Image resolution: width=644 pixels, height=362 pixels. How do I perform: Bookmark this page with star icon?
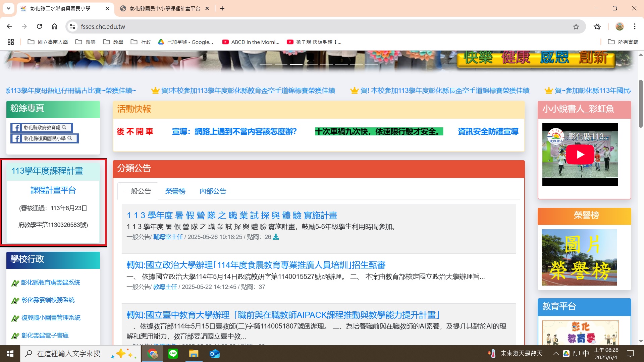[x=576, y=26]
